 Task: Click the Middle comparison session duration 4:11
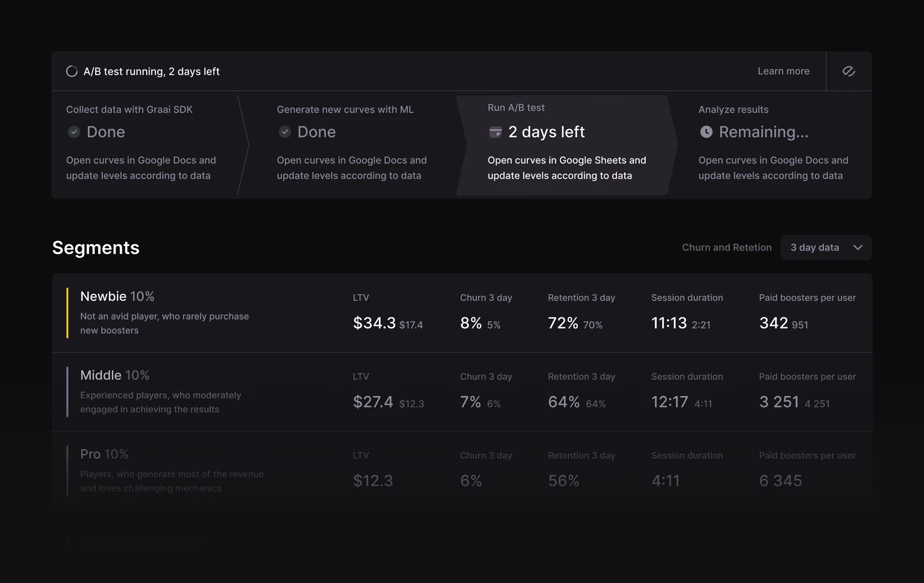[x=703, y=403]
